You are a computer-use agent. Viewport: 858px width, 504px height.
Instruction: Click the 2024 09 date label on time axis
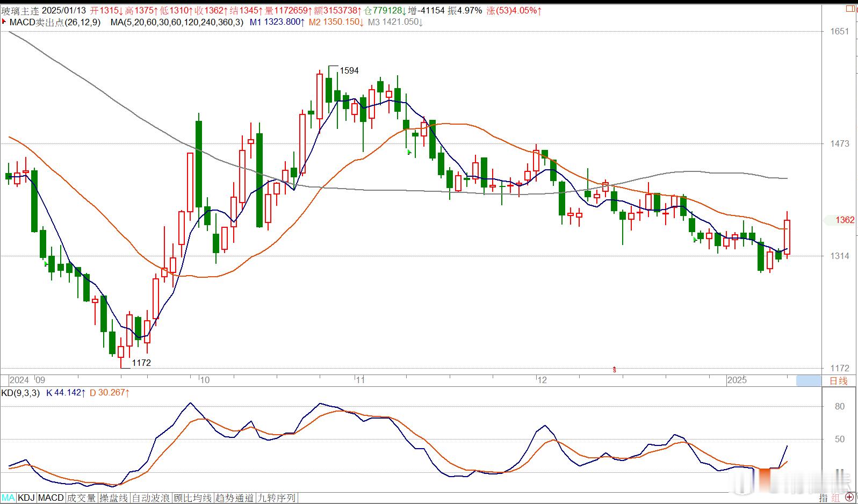tap(27, 380)
